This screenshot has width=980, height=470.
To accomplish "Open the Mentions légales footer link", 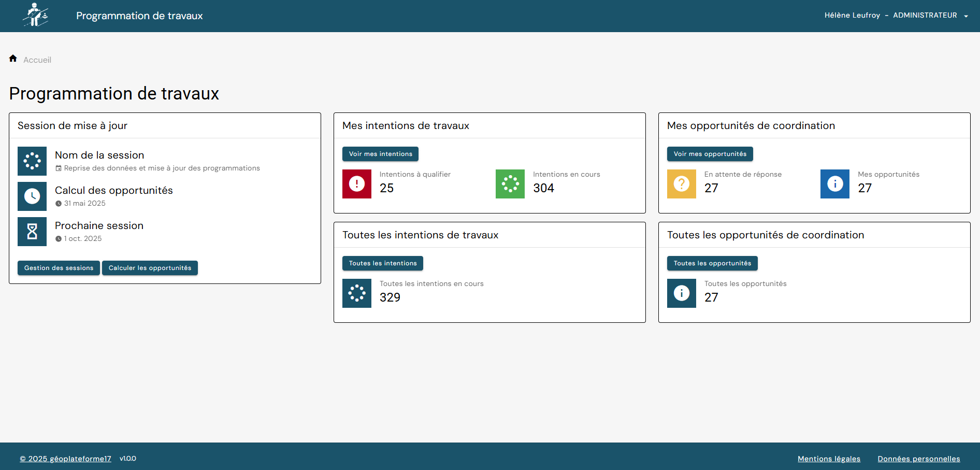I will pos(829,459).
